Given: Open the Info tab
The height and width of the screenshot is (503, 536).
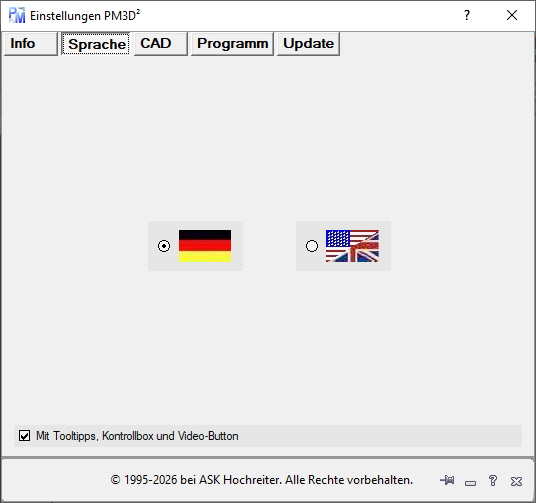Looking at the screenshot, I should tap(30, 43).
